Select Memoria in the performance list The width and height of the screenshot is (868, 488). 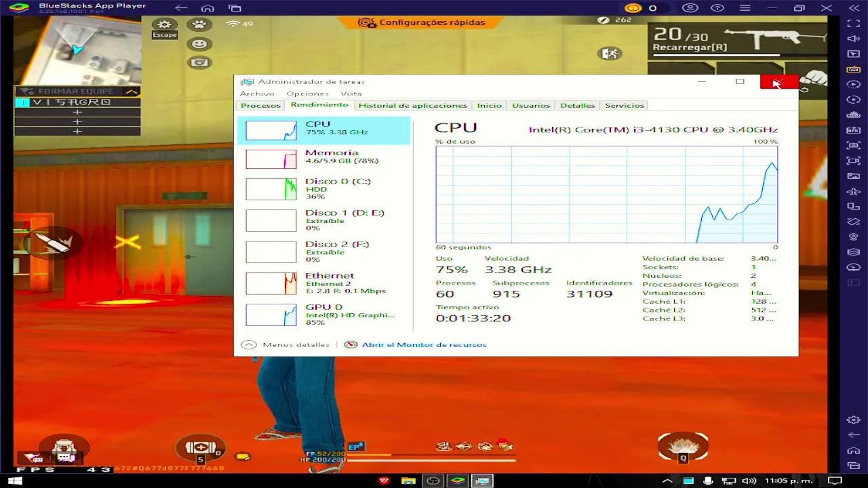(324, 159)
